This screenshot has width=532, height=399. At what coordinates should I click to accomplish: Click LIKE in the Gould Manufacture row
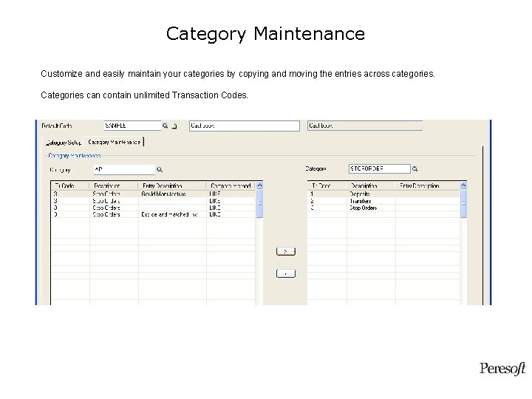click(215, 194)
